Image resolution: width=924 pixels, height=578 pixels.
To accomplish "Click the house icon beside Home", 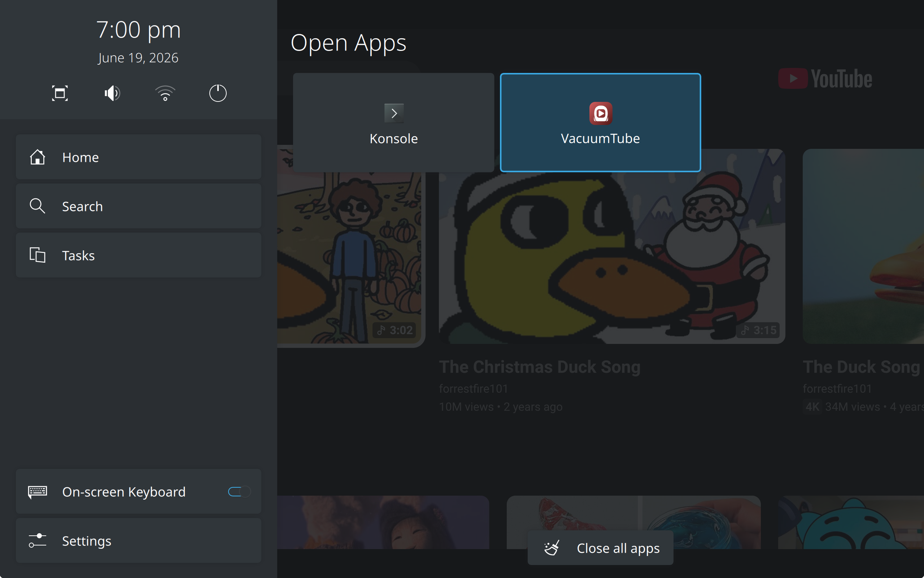I will pos(38,157).
